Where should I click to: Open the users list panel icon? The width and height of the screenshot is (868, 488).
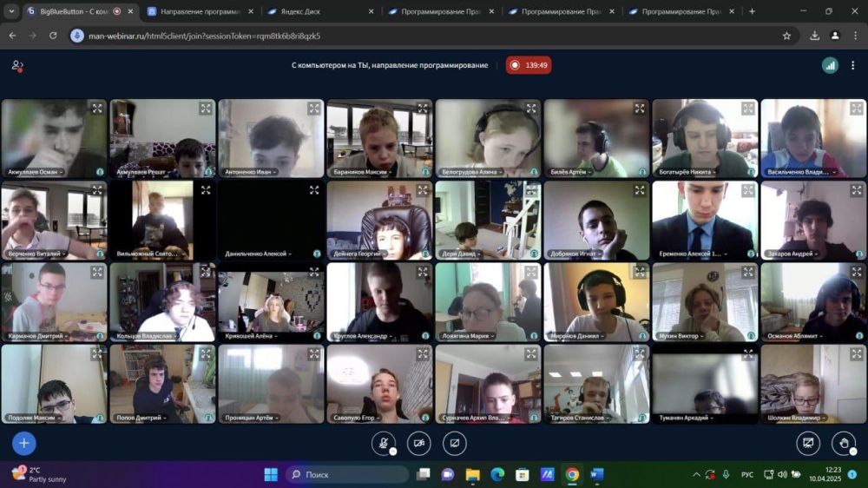[16, 65]
